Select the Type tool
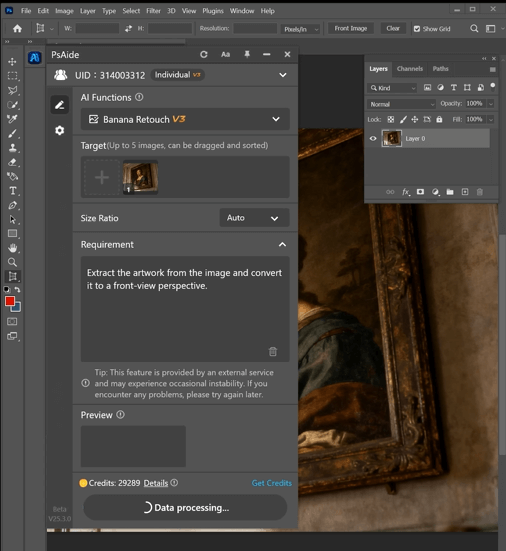Screen dimensions: 506x551 click(12, 191)
